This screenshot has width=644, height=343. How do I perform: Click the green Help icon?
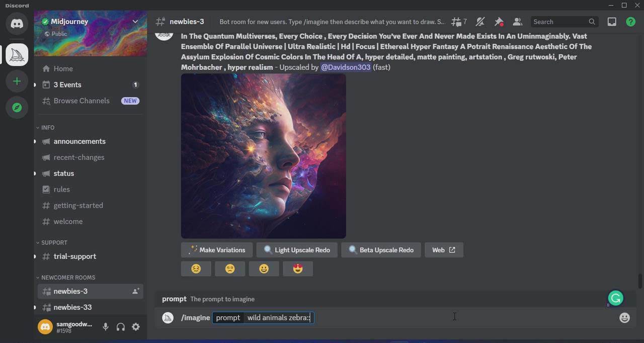pyautogui.click(x=630, y=22)
